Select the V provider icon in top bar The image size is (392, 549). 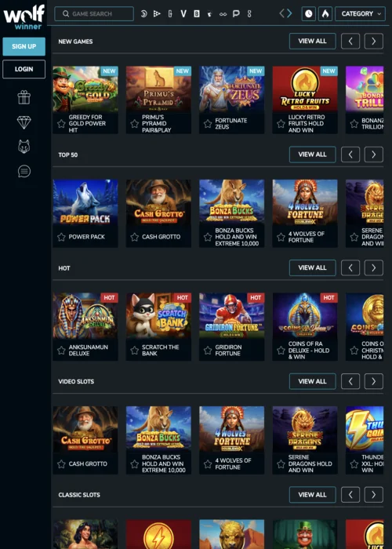pyautogui.click(x=183, y=14)
